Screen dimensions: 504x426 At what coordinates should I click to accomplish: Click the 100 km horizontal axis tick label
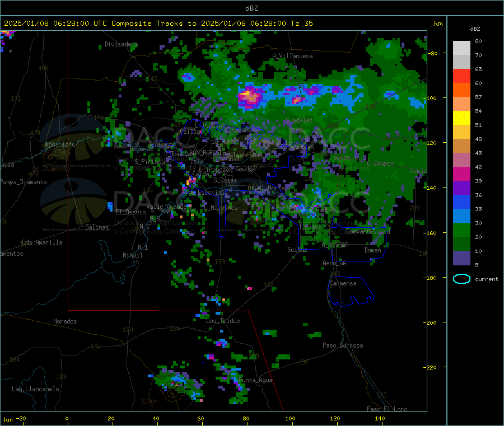[290, 419]
